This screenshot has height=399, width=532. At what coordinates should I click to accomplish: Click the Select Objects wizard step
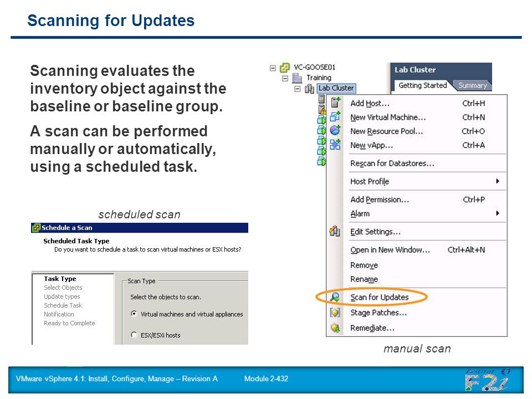(x=63, y=288)
